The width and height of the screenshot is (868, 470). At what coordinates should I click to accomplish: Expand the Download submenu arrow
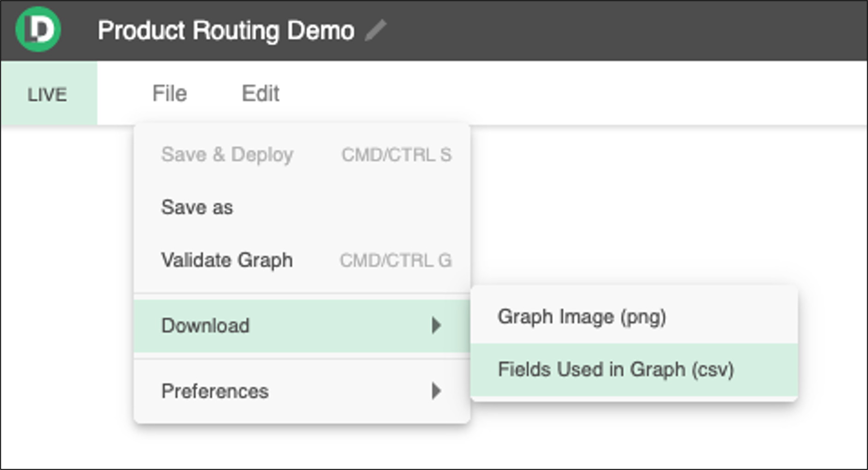[436, 326]
